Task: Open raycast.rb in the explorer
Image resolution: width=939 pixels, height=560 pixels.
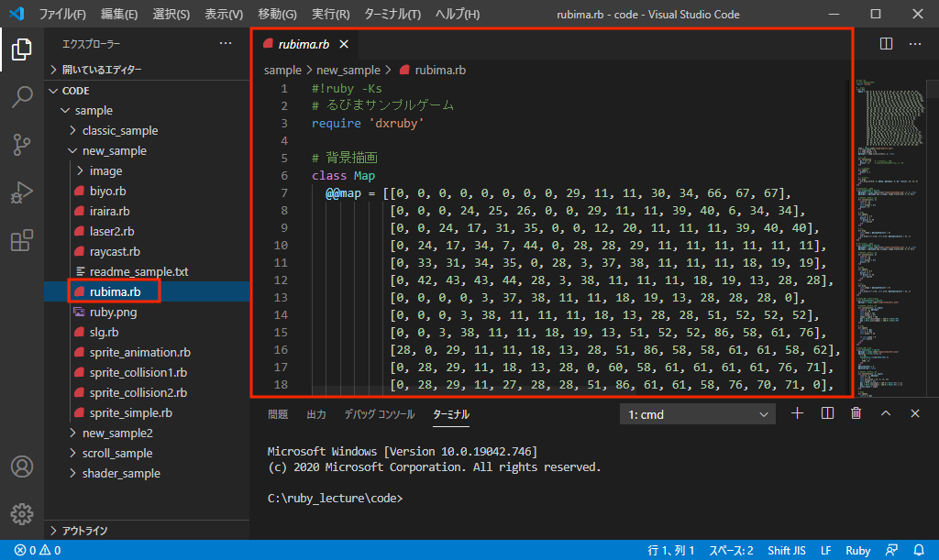Action: click(147, 252)
